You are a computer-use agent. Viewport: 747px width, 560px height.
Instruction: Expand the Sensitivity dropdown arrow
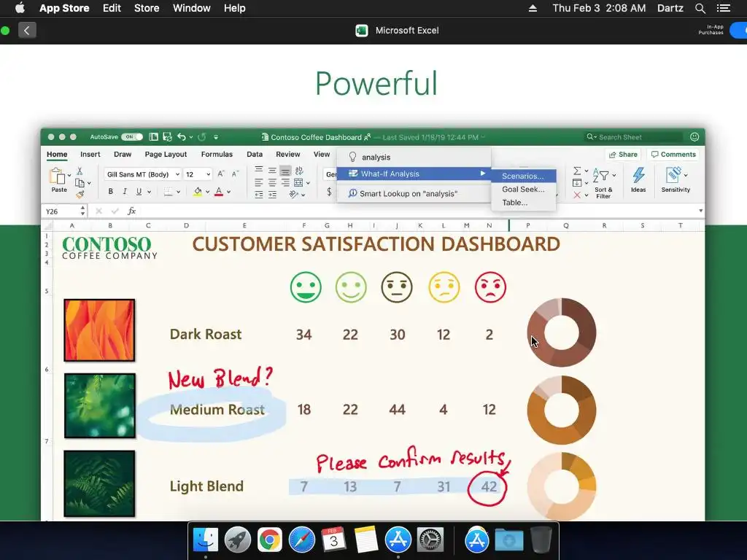click(x=686, y=175)
